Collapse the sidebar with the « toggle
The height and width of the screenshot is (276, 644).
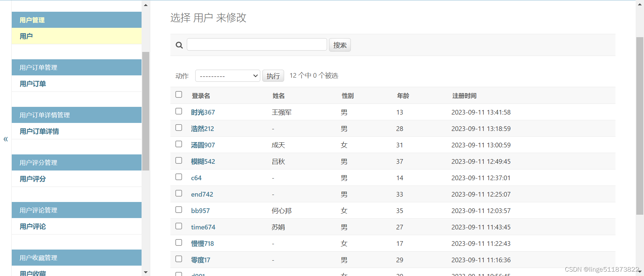click(x=6, y=139)
